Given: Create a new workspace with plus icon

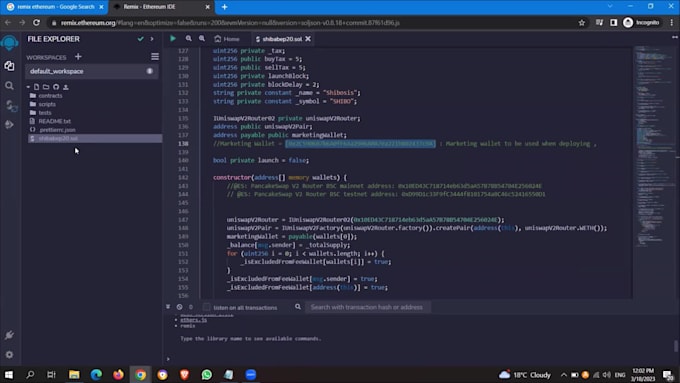Looking at the screenshot, I should click(78, 57).
